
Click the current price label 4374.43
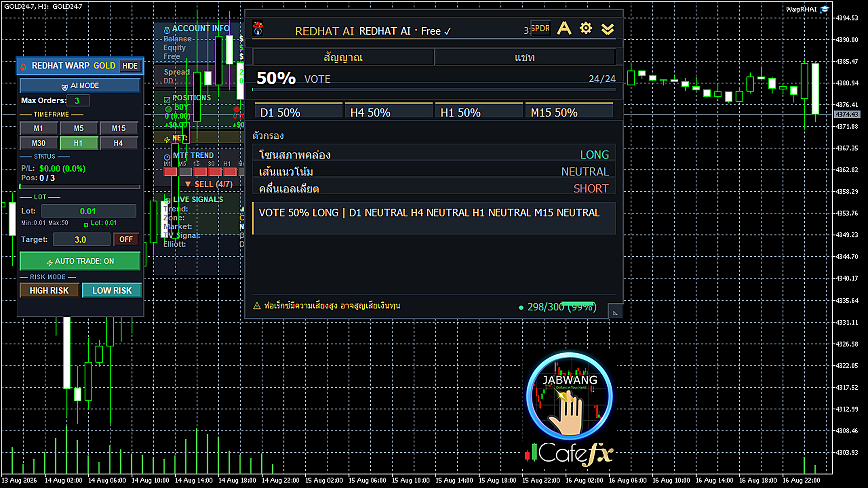(847, 114)
